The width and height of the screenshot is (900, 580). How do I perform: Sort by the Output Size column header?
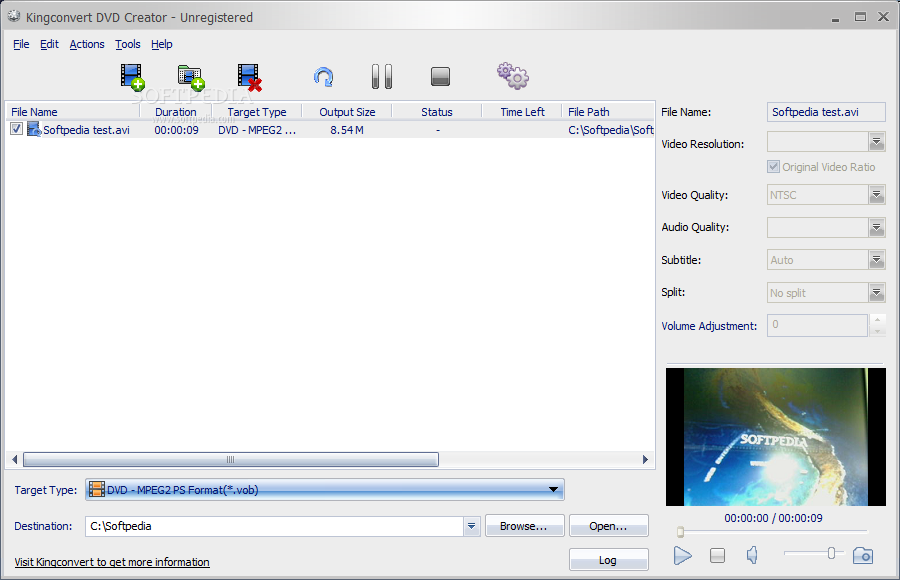(347, 112)
